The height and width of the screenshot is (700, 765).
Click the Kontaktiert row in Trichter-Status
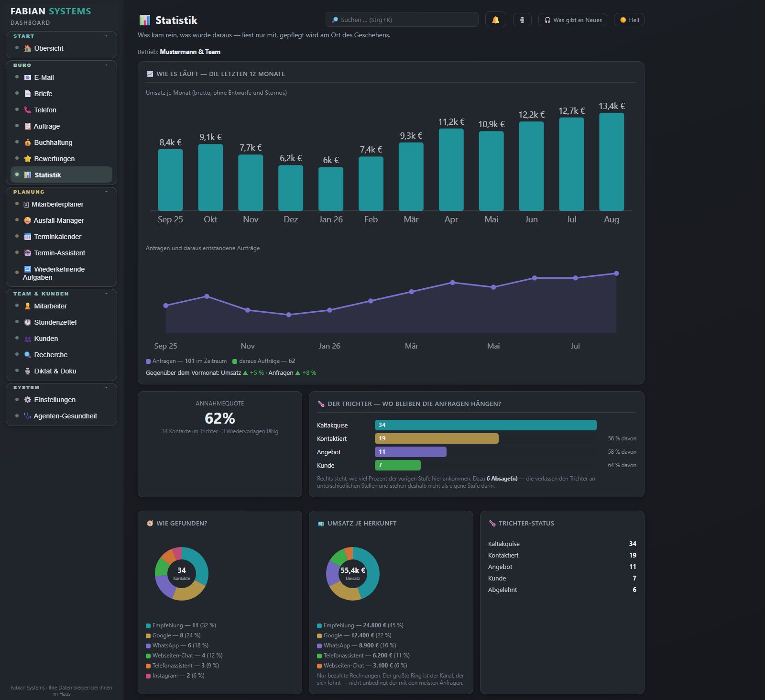pos(562,556)
